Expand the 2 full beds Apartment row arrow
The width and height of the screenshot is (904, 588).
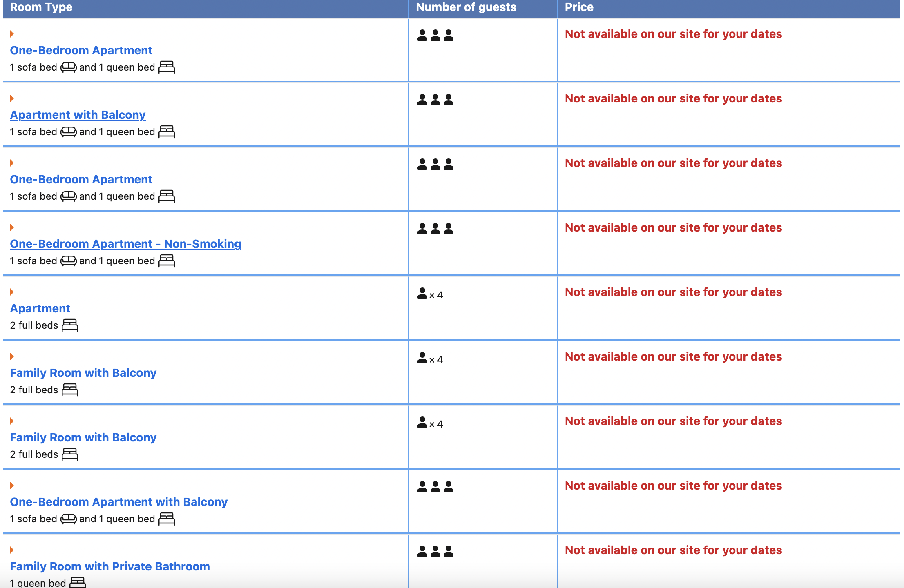(x=12, y=292)
